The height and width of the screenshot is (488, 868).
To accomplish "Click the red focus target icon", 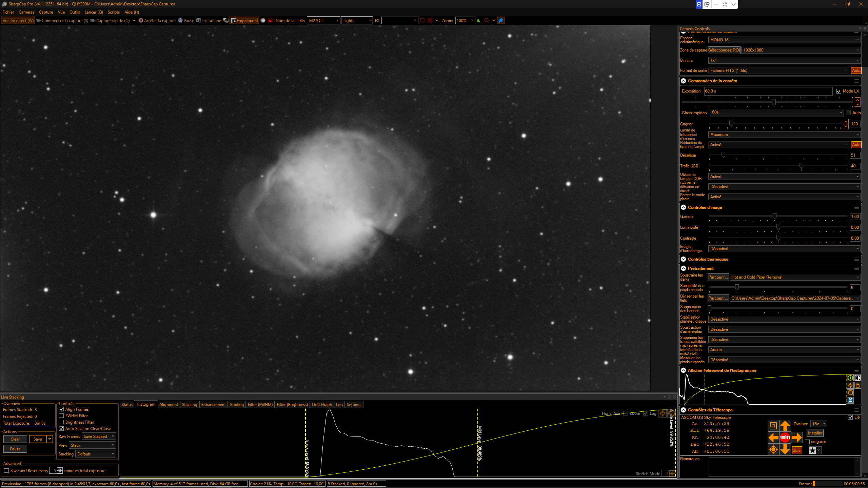I will pyautogui.click(x=487, y=21).
